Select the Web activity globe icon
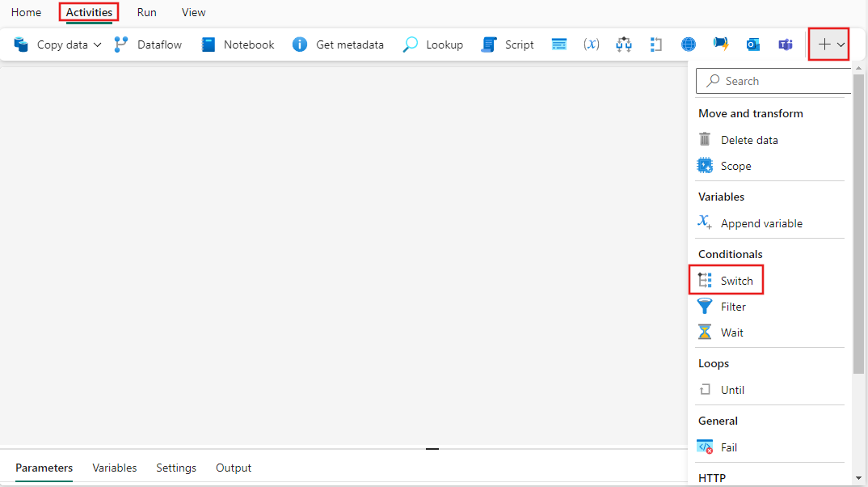Image resolution: width=868 pixels, height=487 pixels. coord(688,44)
